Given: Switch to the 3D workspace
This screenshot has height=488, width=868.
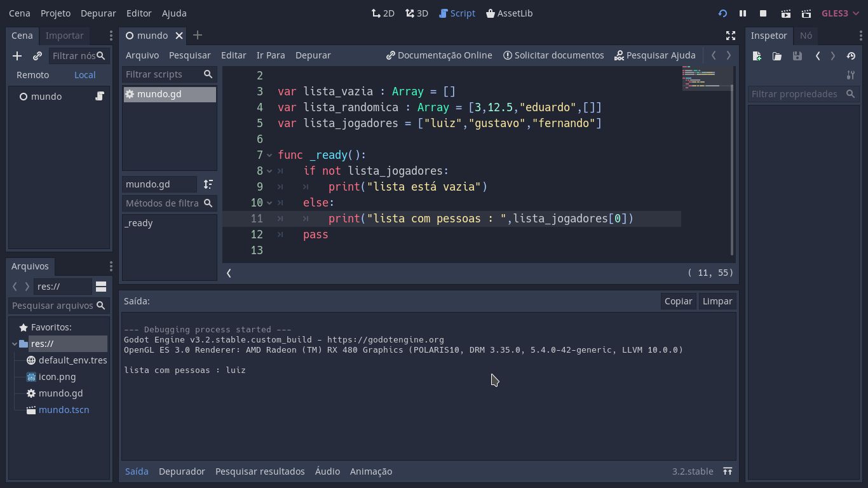Looking at the screenshot, I should click(417, 13).
